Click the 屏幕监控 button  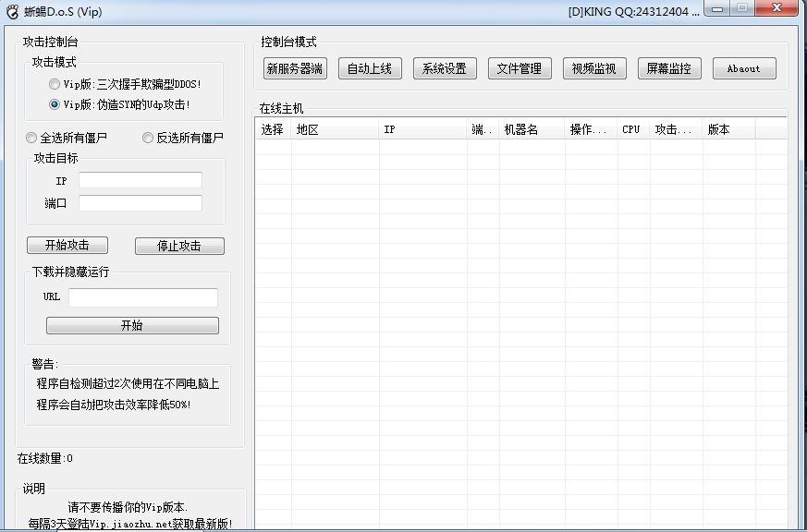pos(669,68)
